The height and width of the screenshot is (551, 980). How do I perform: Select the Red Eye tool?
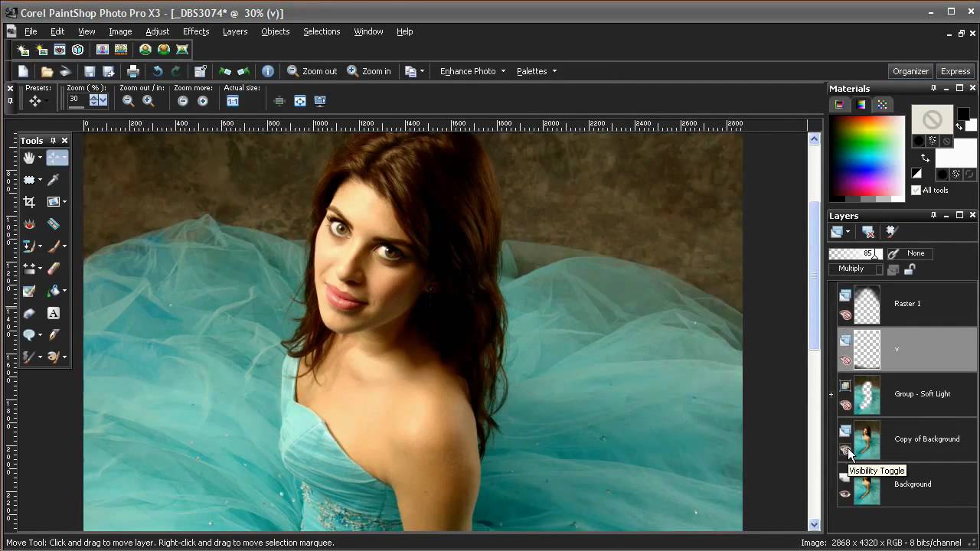tap(29, 224)
